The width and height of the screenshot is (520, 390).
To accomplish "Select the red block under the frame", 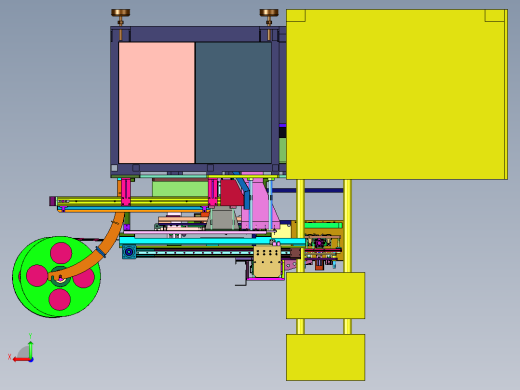I will pos(231,193).
